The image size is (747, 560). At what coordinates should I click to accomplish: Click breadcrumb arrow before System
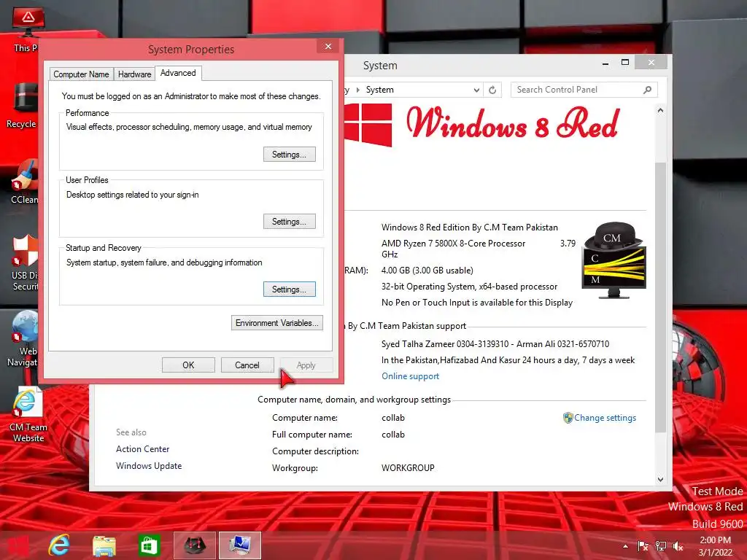click(357, 90)
